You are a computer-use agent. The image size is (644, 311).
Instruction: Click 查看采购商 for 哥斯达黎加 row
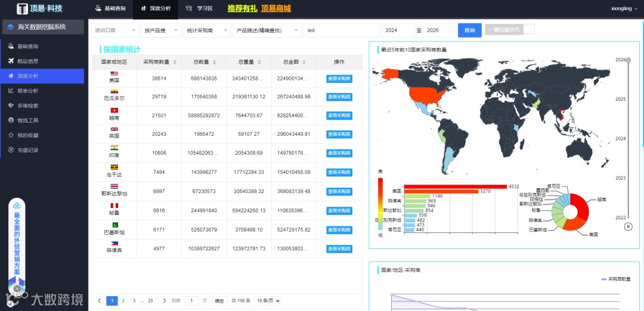click(339, 192)
